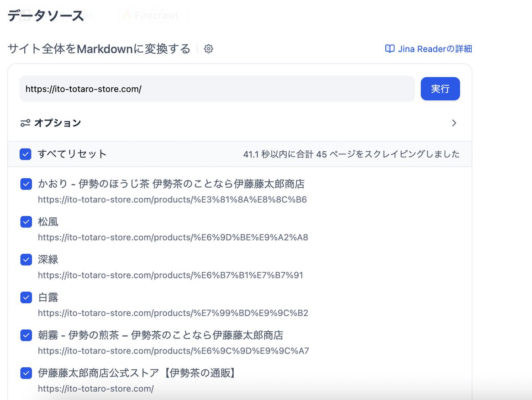Open the かおり product URL link
This screenshot has height=400, width=532.
point(174,200)
